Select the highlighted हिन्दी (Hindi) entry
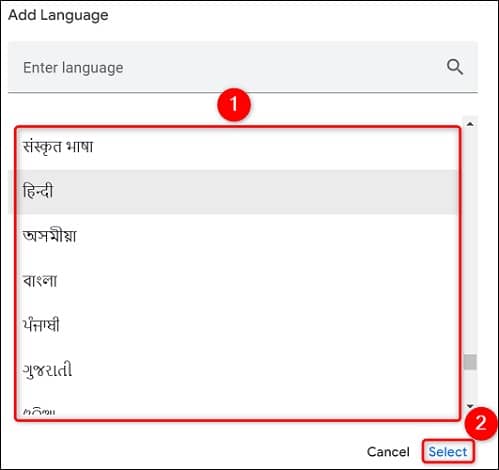This screenshot has height=470, width=499. click(x=233, y=192)
